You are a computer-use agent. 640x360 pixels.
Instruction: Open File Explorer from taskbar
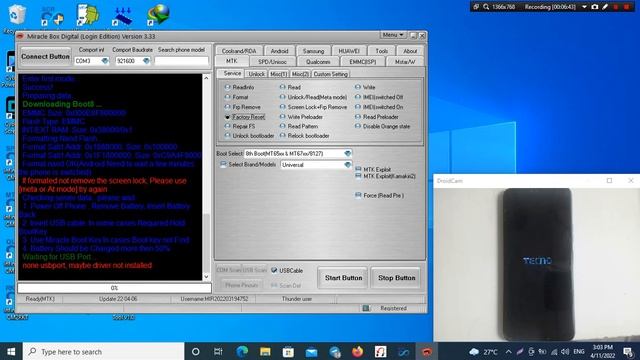(x=265, y=351)
